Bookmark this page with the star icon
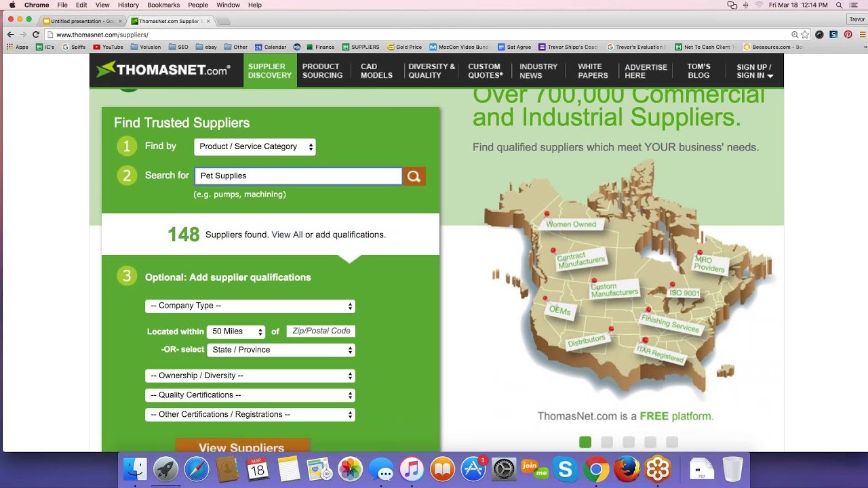Image resolution: width=868 pixels, height=488 pixels. 805,35
